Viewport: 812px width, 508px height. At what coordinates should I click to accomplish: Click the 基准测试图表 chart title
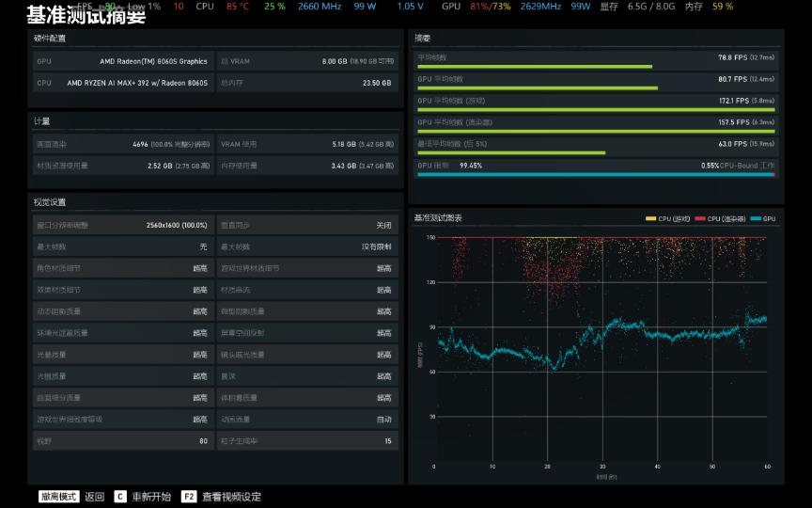(x=438, y=218)
